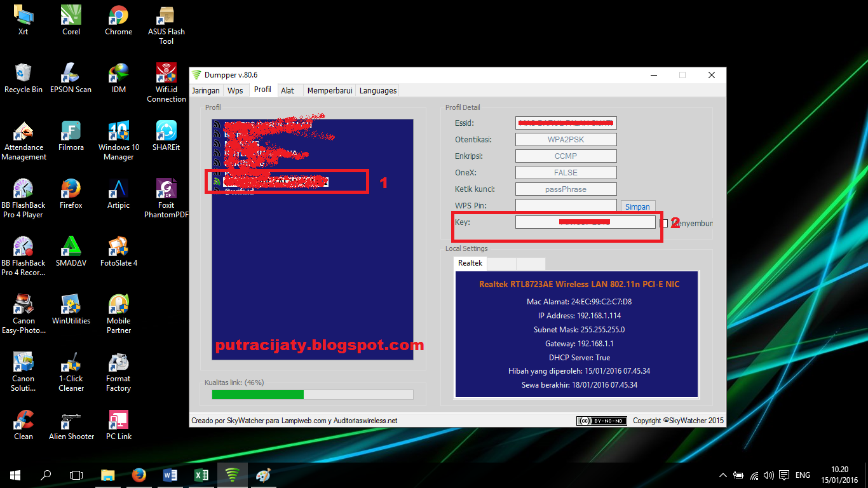Switch to the Wps tab

click(x=235, y=90)
